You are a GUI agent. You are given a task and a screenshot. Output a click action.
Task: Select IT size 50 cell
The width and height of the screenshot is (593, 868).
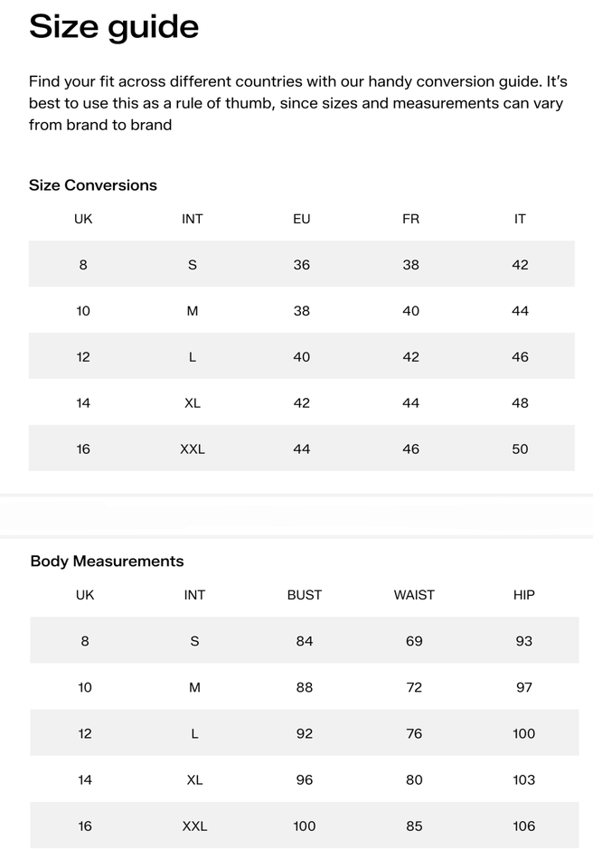click(x=520, y=448)
